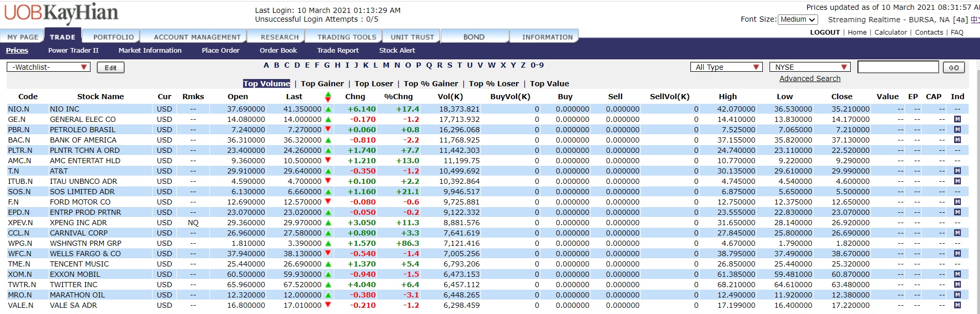
Task: Open Advanced Search link
Action: 810,78
